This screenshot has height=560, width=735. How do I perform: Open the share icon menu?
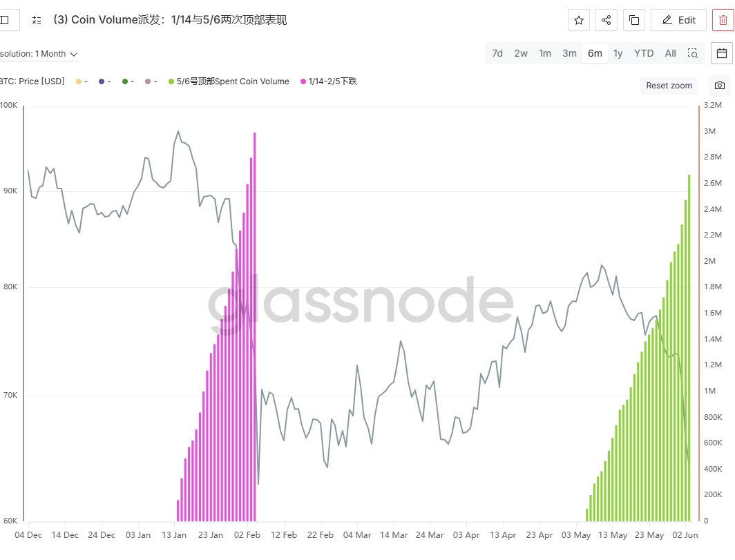606,20
